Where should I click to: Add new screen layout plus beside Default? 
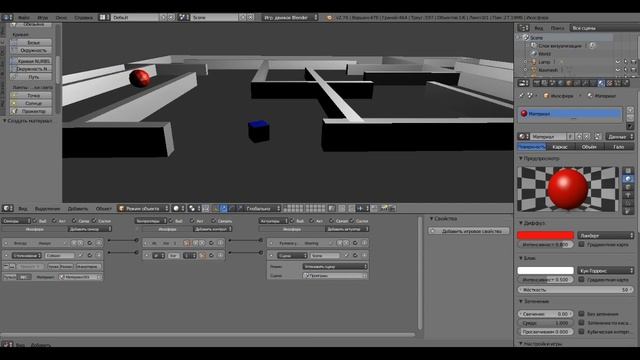163,18
